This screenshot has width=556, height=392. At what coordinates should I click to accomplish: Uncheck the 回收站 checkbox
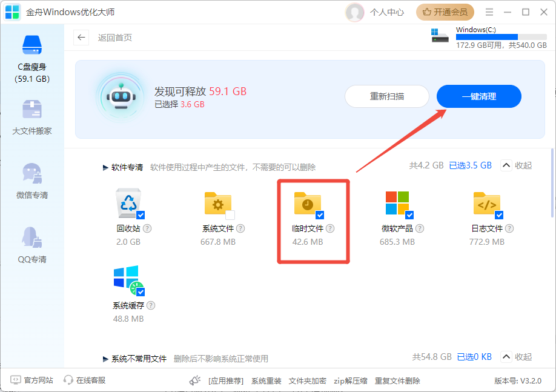point(141,215)
